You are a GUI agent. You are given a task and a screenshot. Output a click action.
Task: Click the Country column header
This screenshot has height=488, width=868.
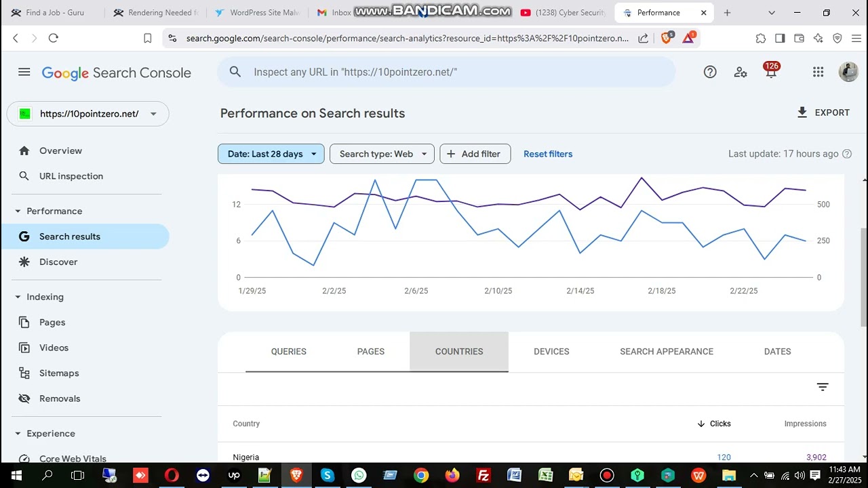pyautogui.click(x=246, y=424)
